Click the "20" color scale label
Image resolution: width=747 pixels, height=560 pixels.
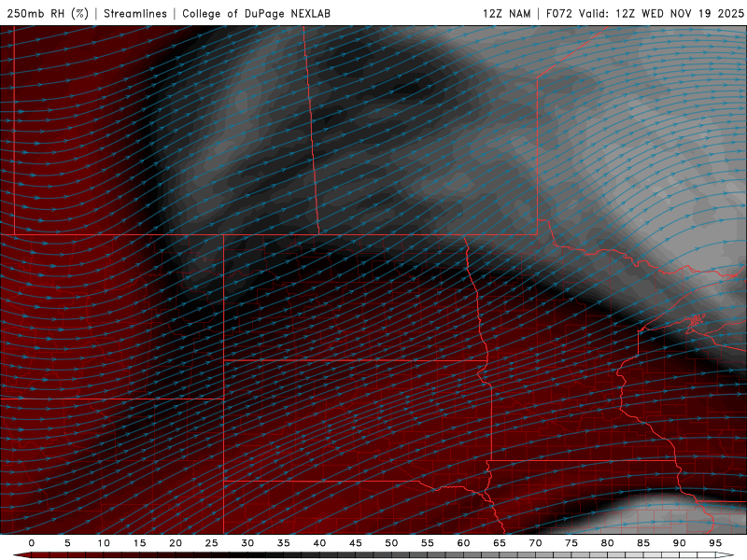click(176, 543)
